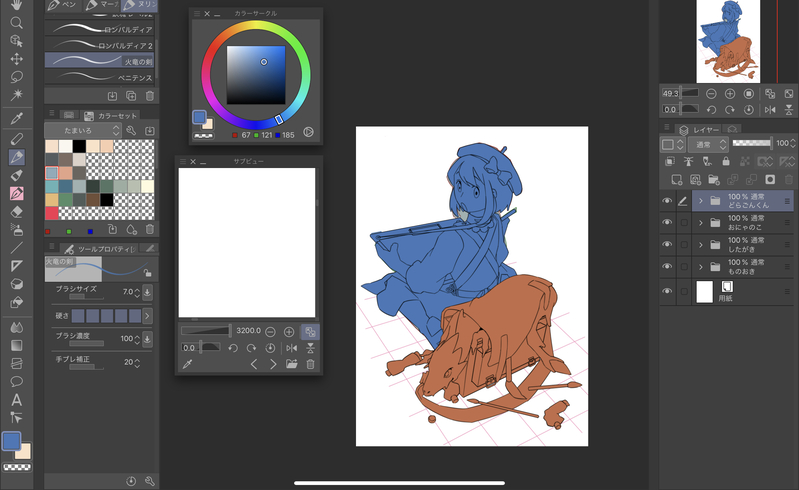
Task: Open the たまいろ color set dropdown
Action: [83, 130]
